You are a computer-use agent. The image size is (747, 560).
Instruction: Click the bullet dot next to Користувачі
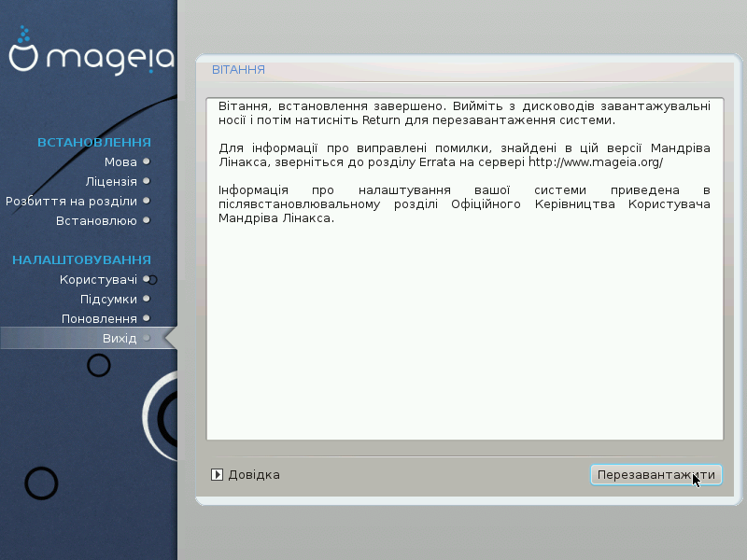click(x=147, y=279)
